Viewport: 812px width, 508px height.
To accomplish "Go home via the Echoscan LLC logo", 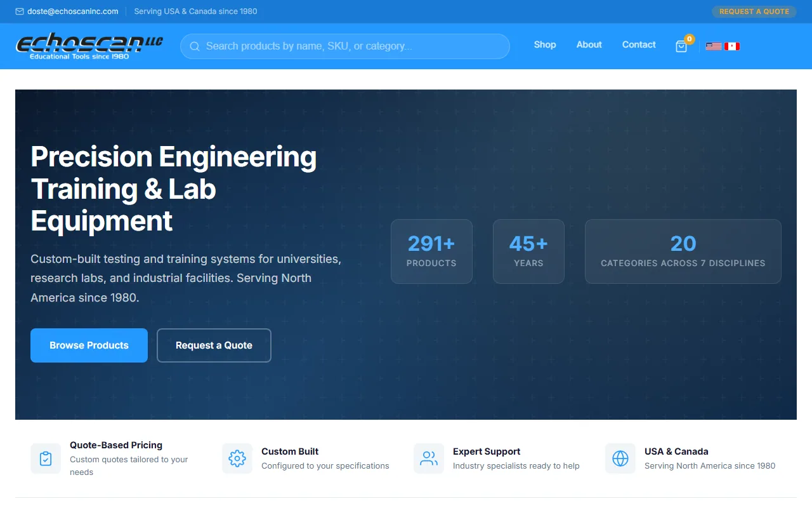I will [x=89, y=46].
